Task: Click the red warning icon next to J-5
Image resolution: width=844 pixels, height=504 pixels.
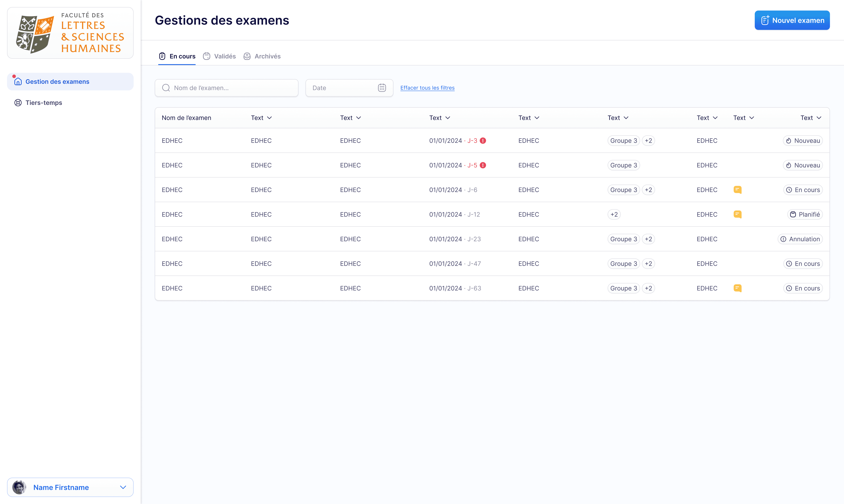Action: 483,165
